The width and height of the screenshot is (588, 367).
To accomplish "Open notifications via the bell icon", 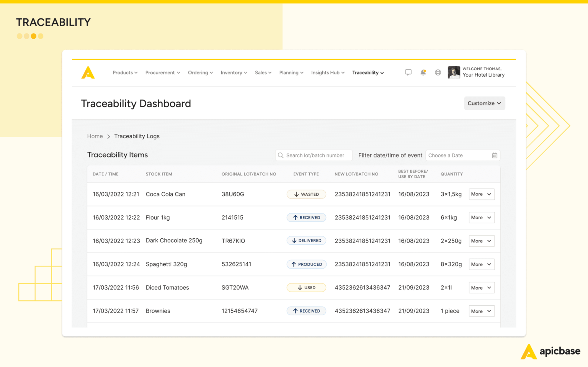I will (423, 72).
